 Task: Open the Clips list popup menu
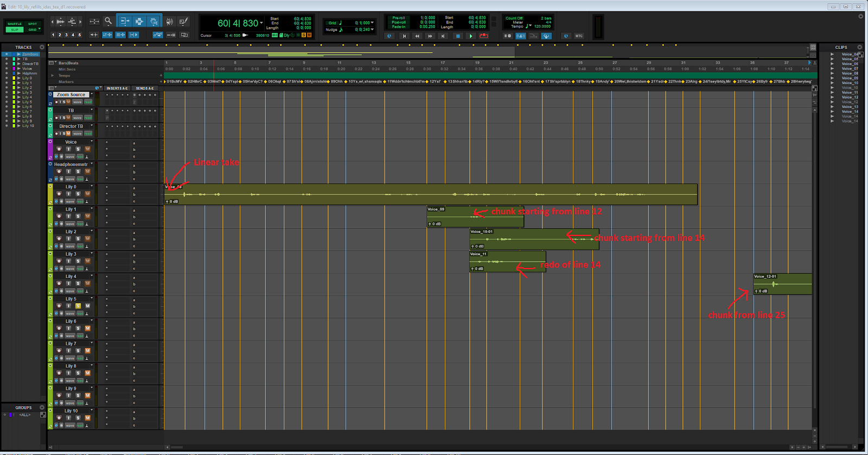point(859,47)
